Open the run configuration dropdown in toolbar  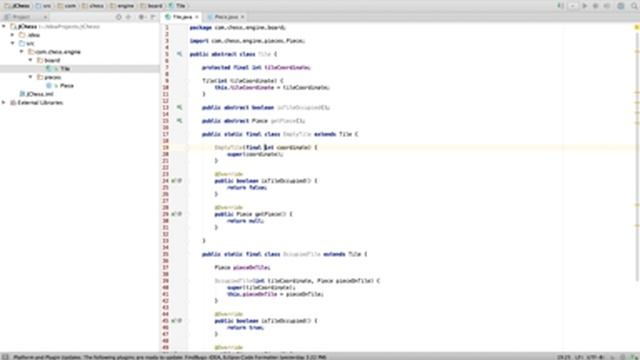tap(573, 6)
